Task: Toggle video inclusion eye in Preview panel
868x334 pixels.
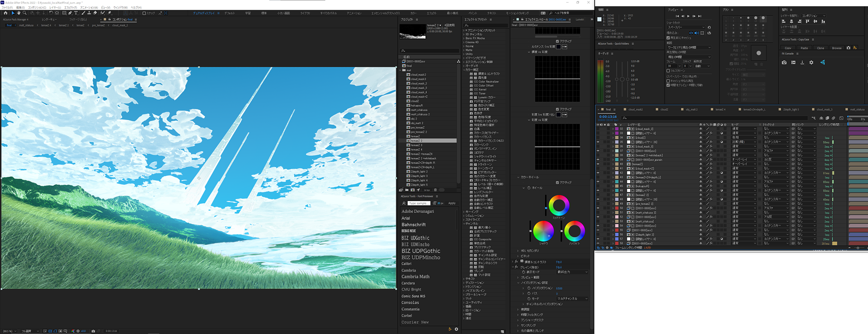Action: 691,33
